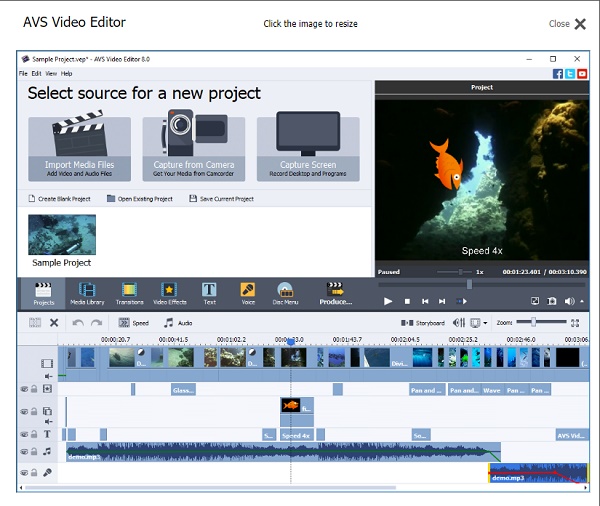
Task: Open the File menu
Action: [x=23, y=73]
